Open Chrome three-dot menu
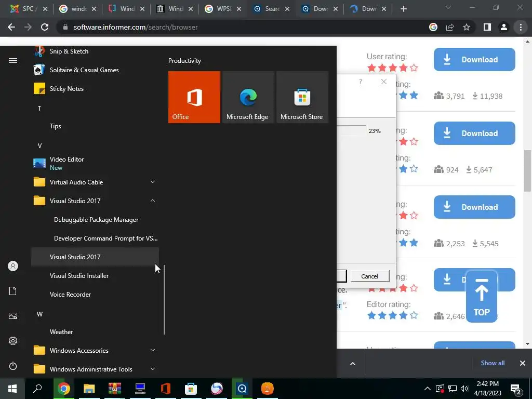Screen dimensions: 532x399 (x=521, y=27)
